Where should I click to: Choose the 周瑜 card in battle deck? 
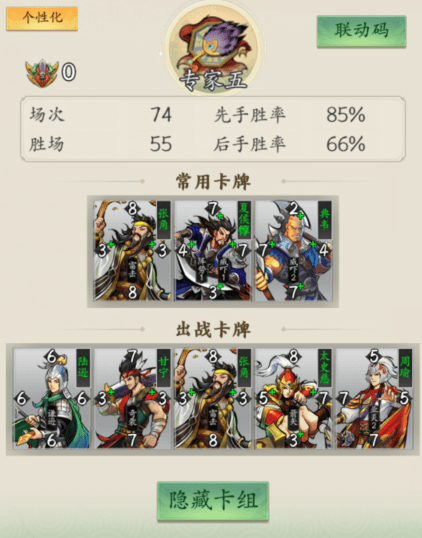click(x=374, y=398)
